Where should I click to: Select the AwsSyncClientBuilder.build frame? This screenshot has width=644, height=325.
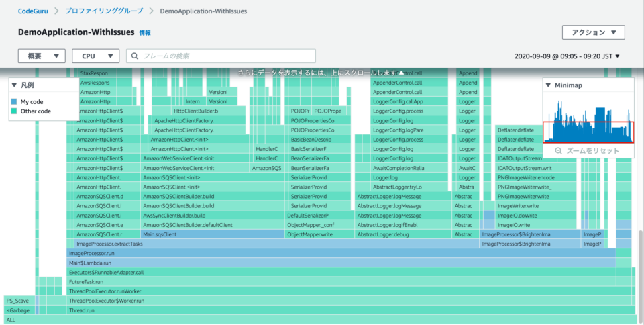point(213,216)
